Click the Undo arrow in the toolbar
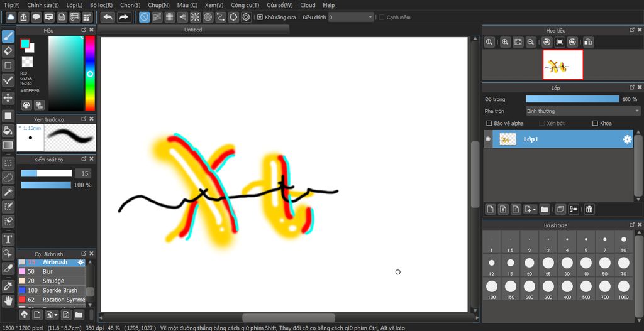The height and width of the screenshot is (331, 644). 108,17
